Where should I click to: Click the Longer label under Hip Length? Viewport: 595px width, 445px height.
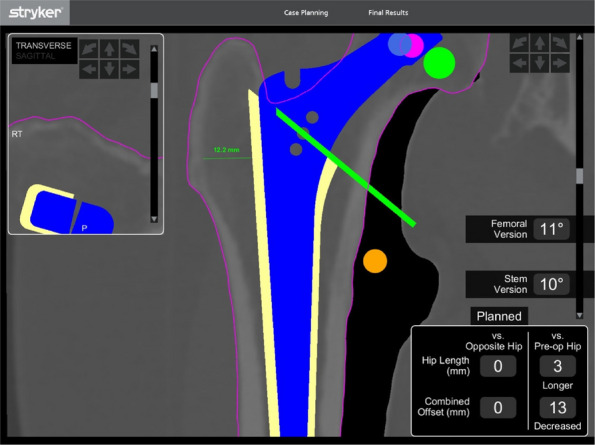coord(557,385)
